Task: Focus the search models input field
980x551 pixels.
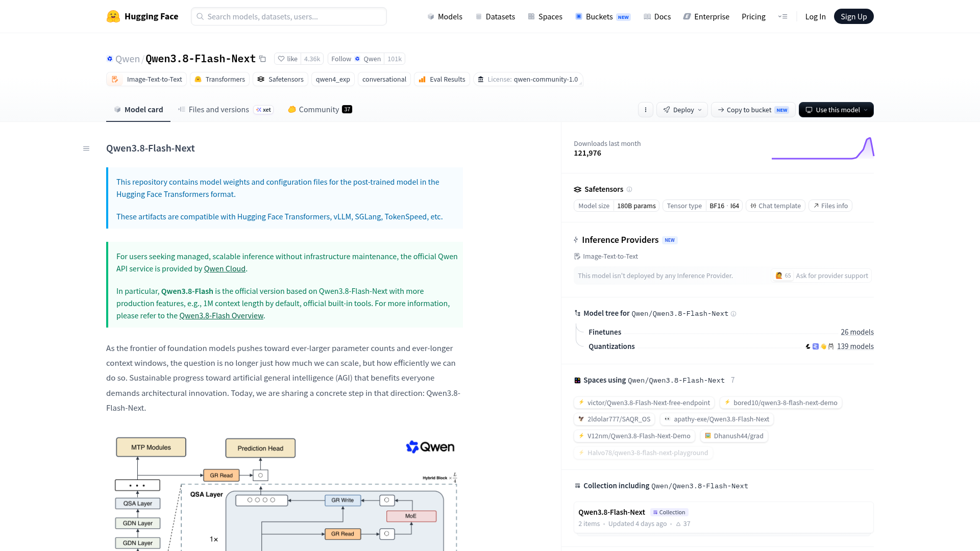Action: coord(289,16)
